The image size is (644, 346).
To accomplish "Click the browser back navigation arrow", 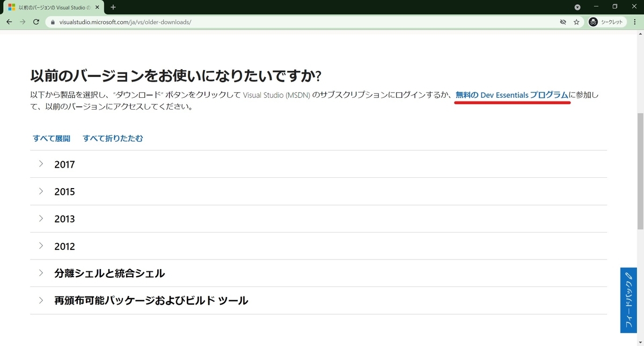I will coord(9,22).
